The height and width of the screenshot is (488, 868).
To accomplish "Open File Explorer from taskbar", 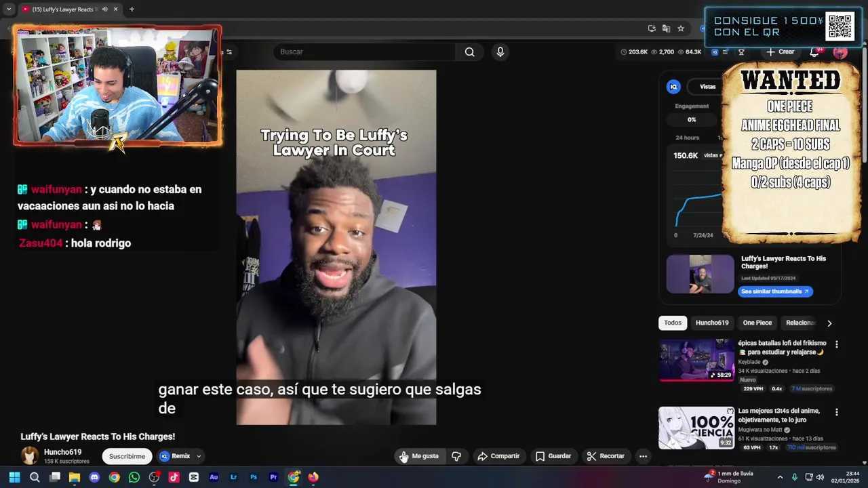I will (75, 477).
